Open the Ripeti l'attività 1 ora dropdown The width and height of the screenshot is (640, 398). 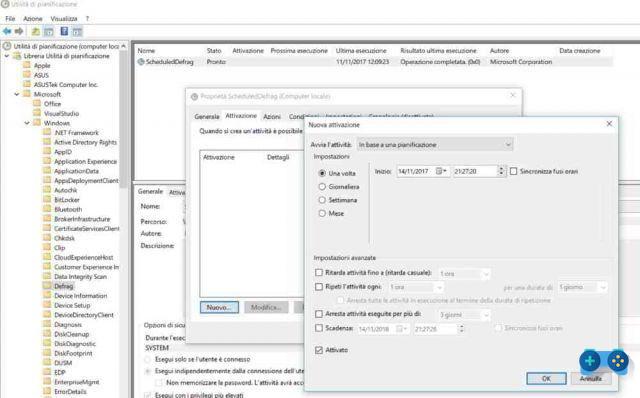[416, 287]
